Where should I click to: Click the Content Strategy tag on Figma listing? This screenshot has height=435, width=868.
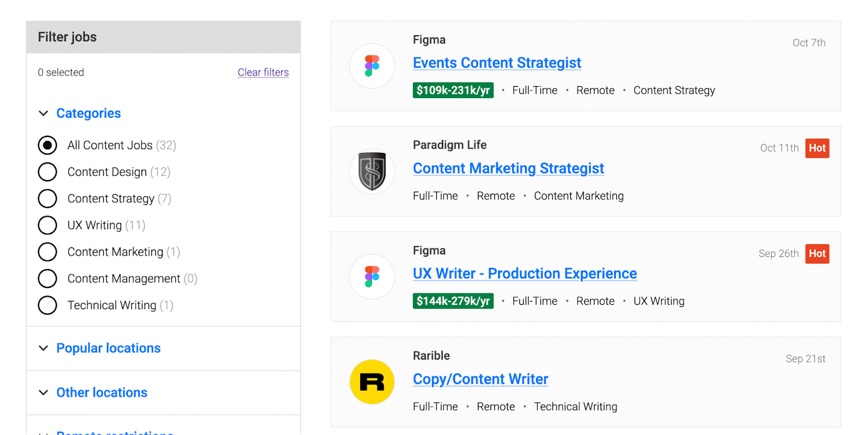(674, 91)
